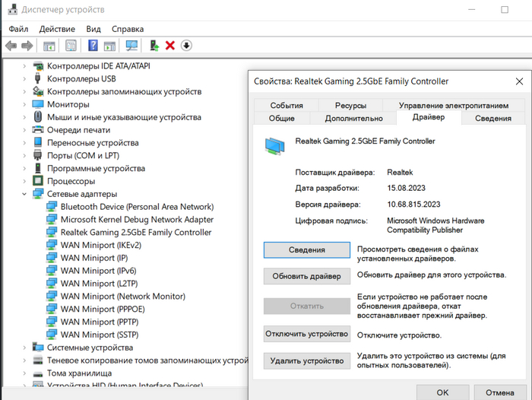The width and height of the screenshot is (532, 400).
Task: Open the Properties toolbar icon
Action: click(71, 46)
